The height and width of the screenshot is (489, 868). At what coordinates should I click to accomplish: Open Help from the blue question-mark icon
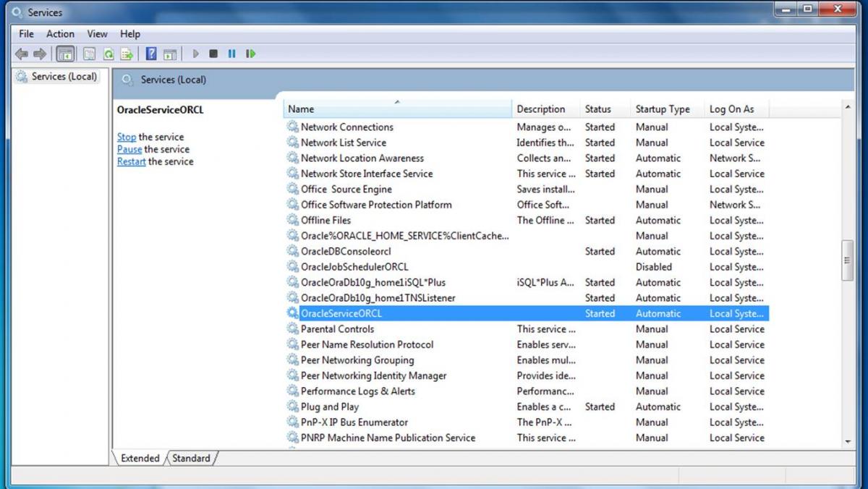151,54
